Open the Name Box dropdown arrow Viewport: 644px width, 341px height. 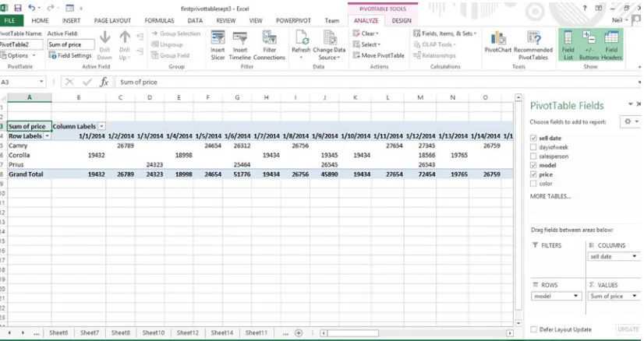[41, 82]
